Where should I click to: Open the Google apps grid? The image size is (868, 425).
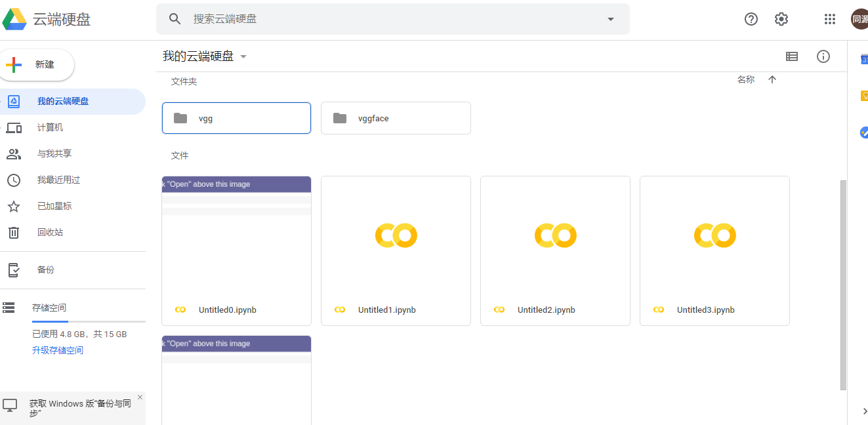[830, 19]
